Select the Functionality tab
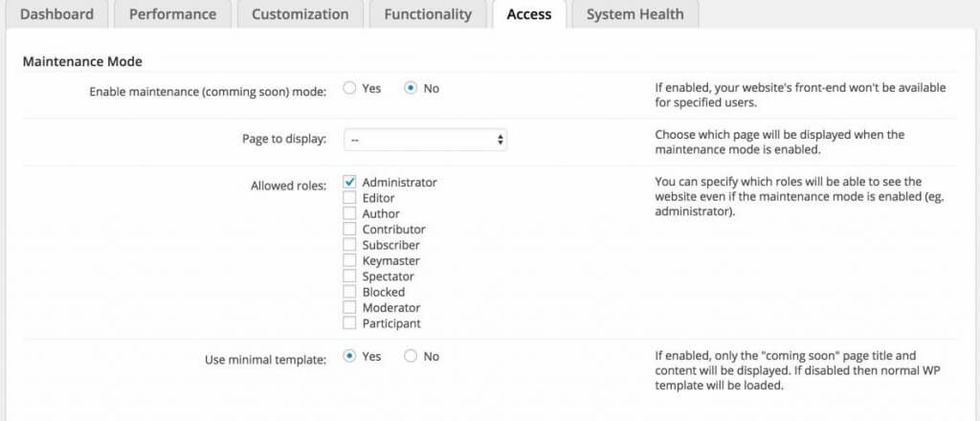 (x=428, y=14)
